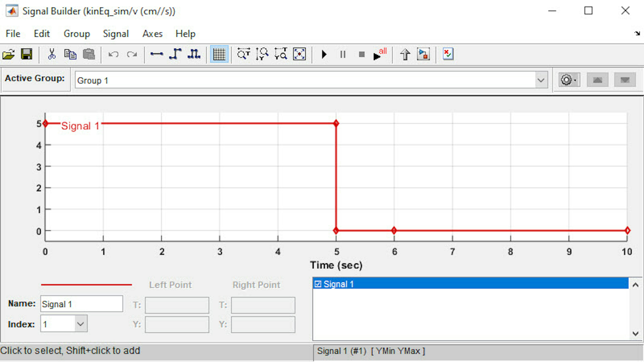Click the Left Point Y field
The height and width of the screenshot is (362, 644).
pyautogui.click(x=177, y=325)
